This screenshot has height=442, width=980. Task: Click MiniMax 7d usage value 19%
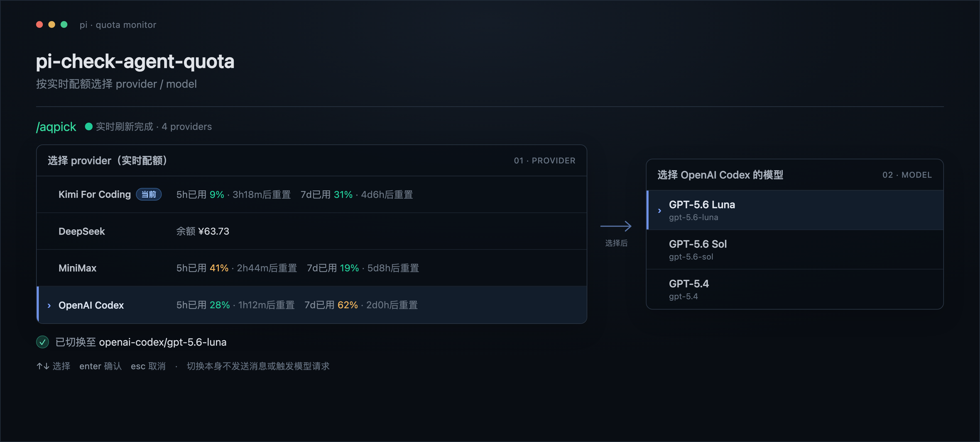(x=349, y=268)
